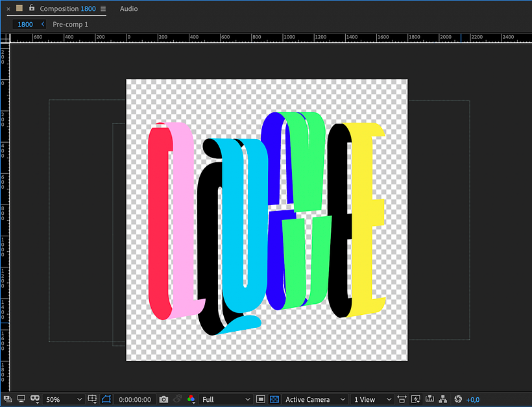The height and width of the screenshot is (407, 532).
Task: Open the Active Camera 3D view dropdown
Action: click(315, 399)
